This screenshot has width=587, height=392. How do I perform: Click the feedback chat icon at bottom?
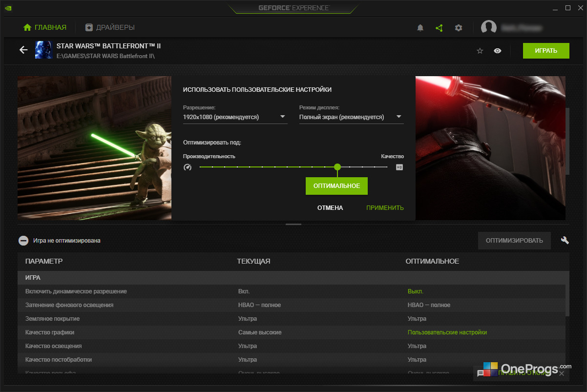pyautogui.click(x=481, y=373)
